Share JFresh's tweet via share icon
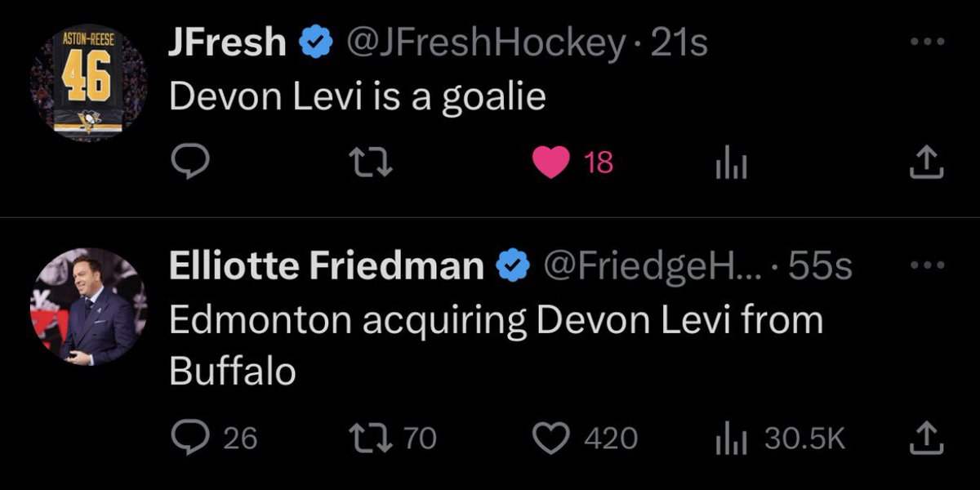The image size is (980, 490). [x=926, y=163]
